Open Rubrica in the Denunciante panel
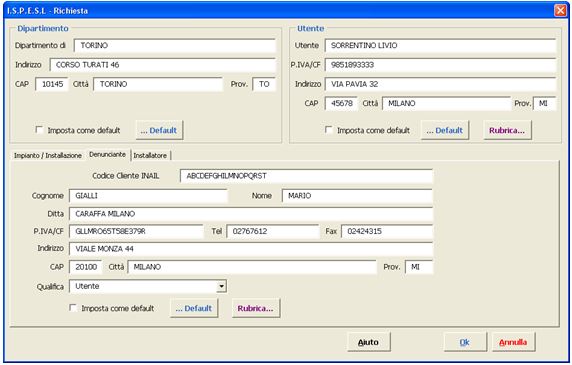This screenshot has width=572, height=365. (256, 308)
